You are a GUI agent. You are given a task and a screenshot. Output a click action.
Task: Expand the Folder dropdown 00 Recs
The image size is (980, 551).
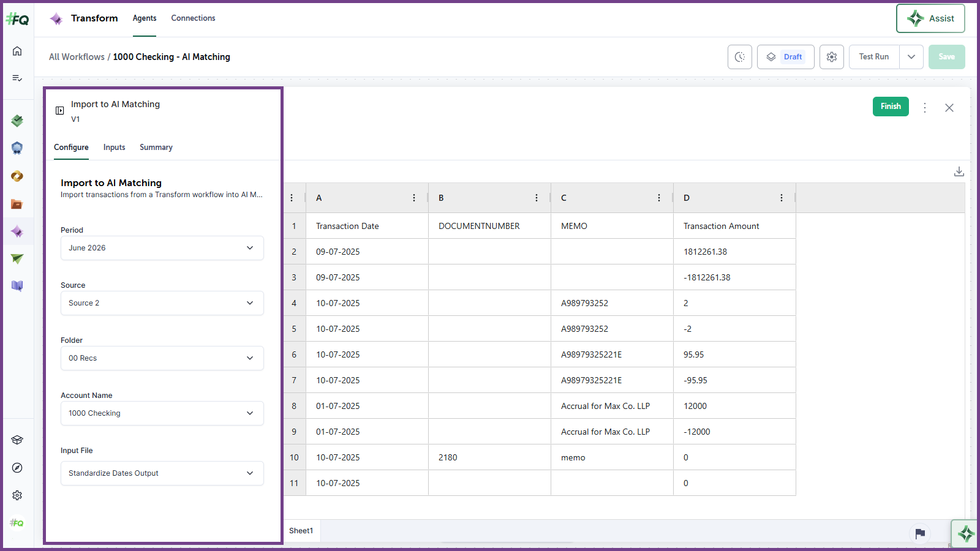point(162,358)
